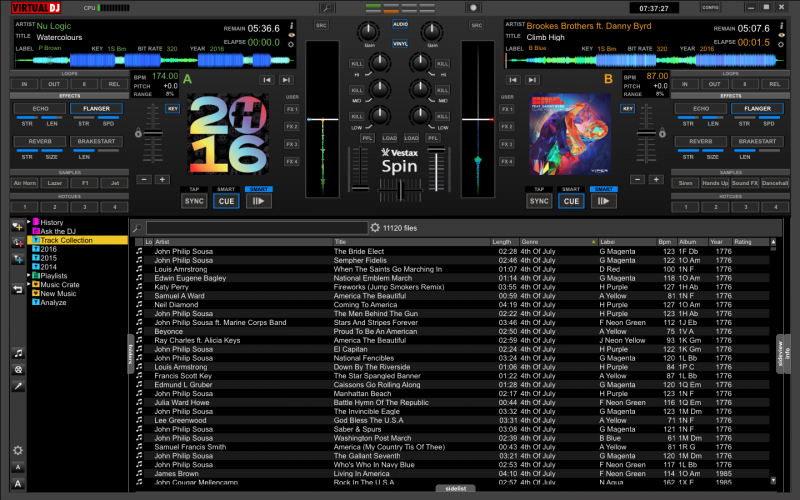Click deck B album artwork

coord(570,134)
